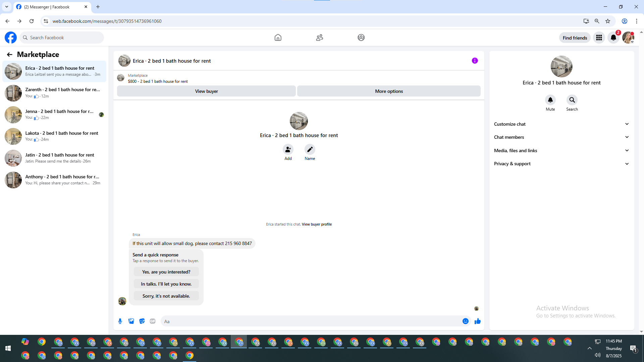Open the GIF picker icon
This screenshot has width=644, height=362.
pyautogui.click(x=153, y=321)
